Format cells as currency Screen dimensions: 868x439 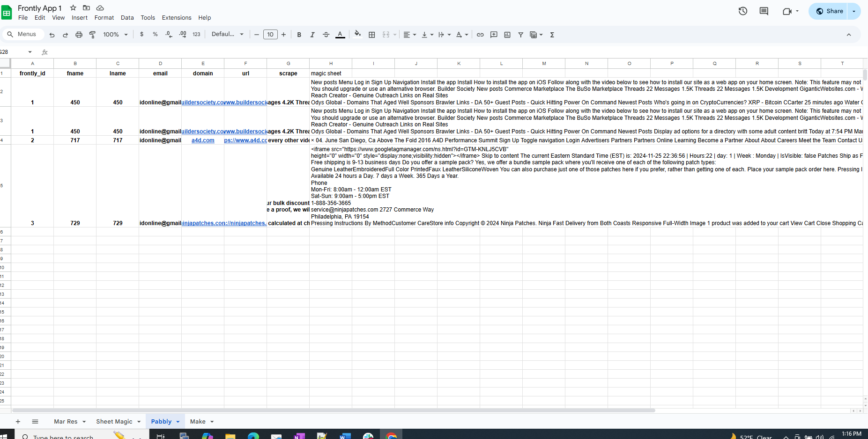click(x=142, y=35)
